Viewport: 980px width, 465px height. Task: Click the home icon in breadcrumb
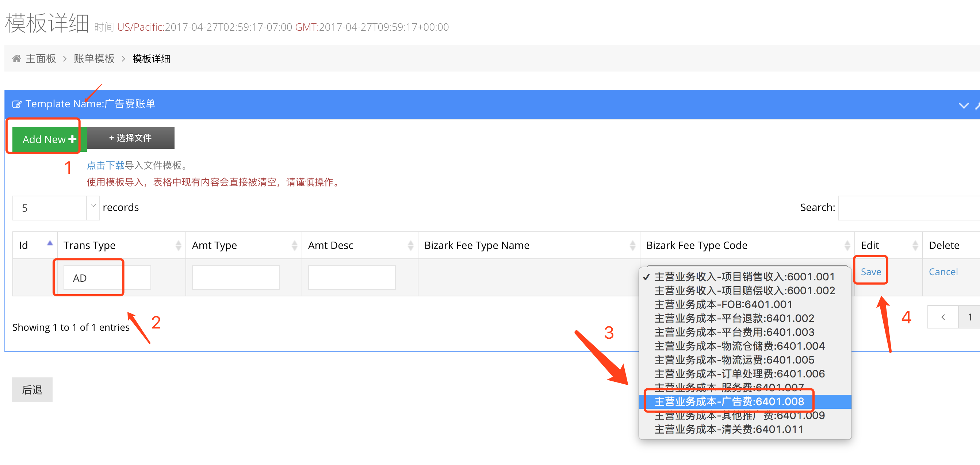pyautogui.click(x=16, y=58)
